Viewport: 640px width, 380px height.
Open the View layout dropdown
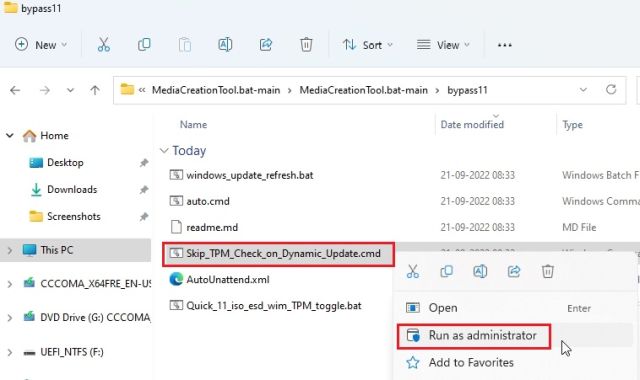coord(443,44)
